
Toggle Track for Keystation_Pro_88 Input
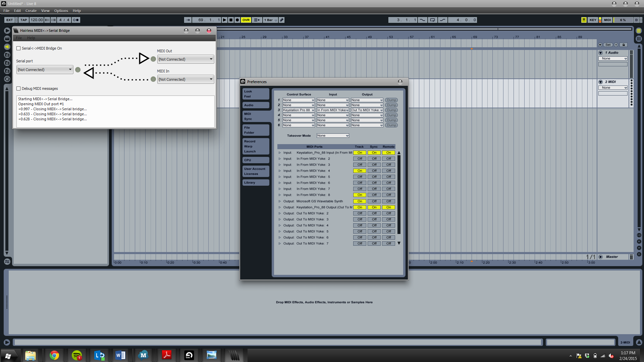360,153
